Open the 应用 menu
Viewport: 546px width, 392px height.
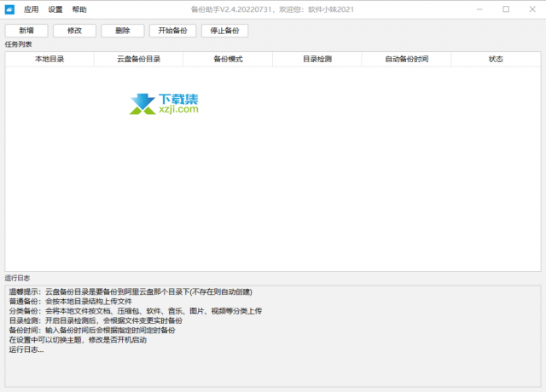(x=31, y=9)
